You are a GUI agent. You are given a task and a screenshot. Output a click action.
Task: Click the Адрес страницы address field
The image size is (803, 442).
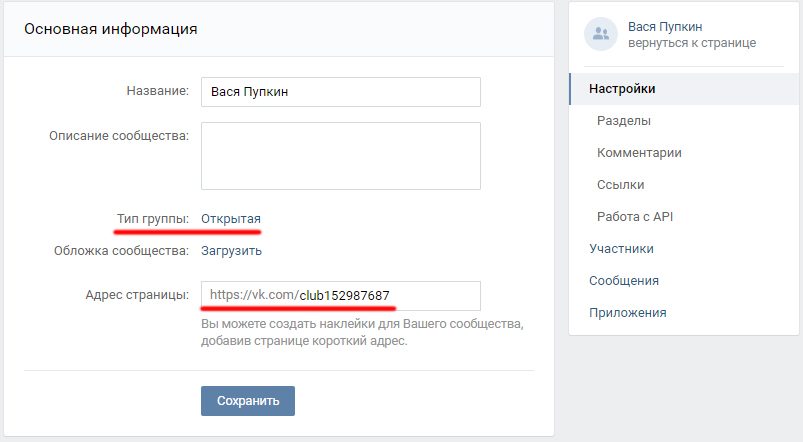(341, 296)
